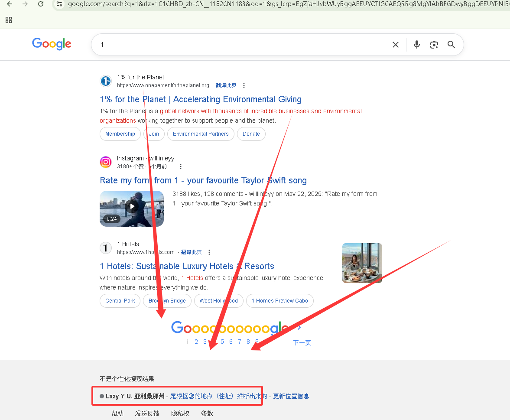Viewport: 510px width, 420px height.
Task: Go back with the browser back arrow
Action: point(10,4)
